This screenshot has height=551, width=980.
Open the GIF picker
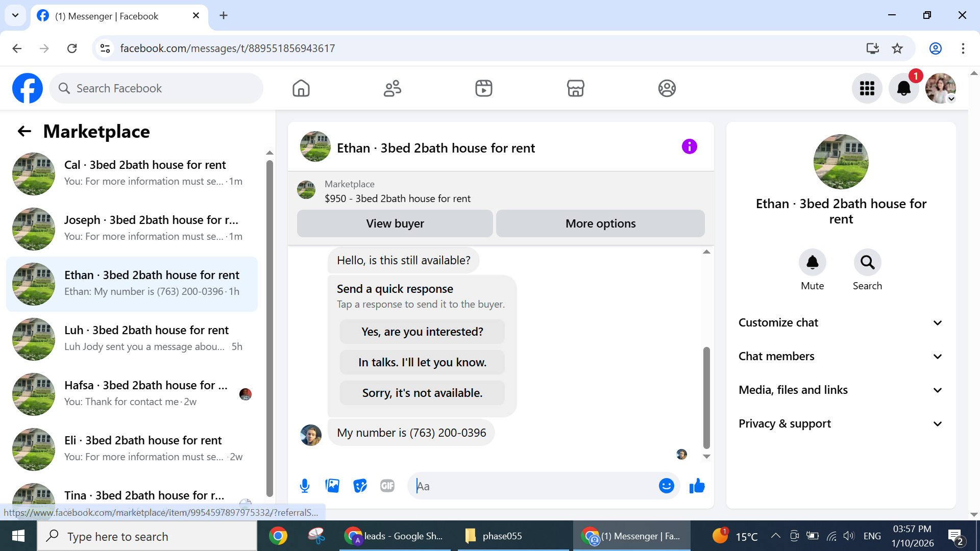[x=387, y=486]
